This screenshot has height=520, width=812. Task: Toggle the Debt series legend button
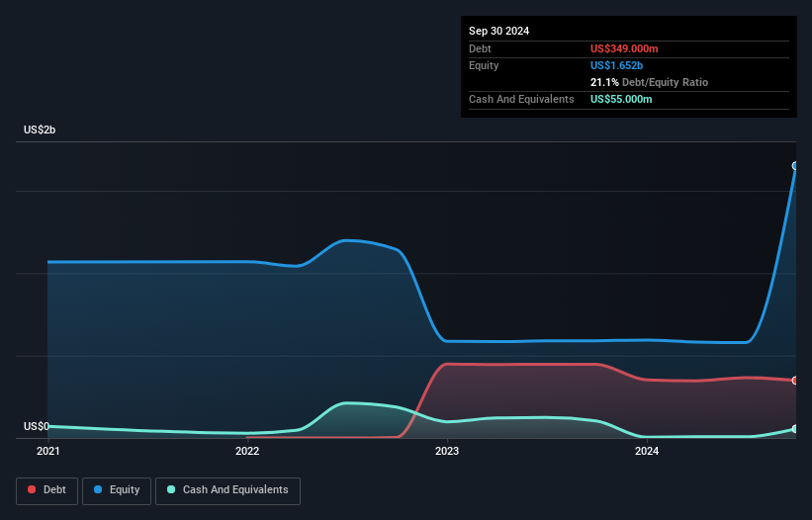(x=46, y=490)
